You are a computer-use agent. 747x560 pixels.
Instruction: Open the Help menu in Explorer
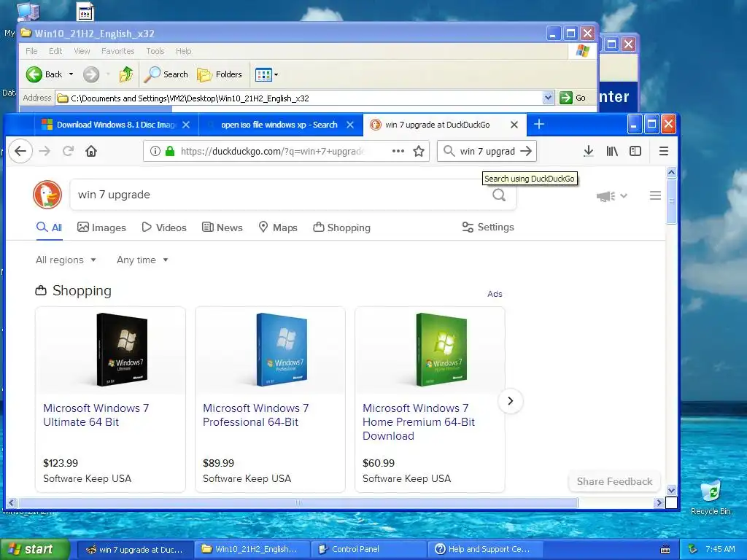183,51
